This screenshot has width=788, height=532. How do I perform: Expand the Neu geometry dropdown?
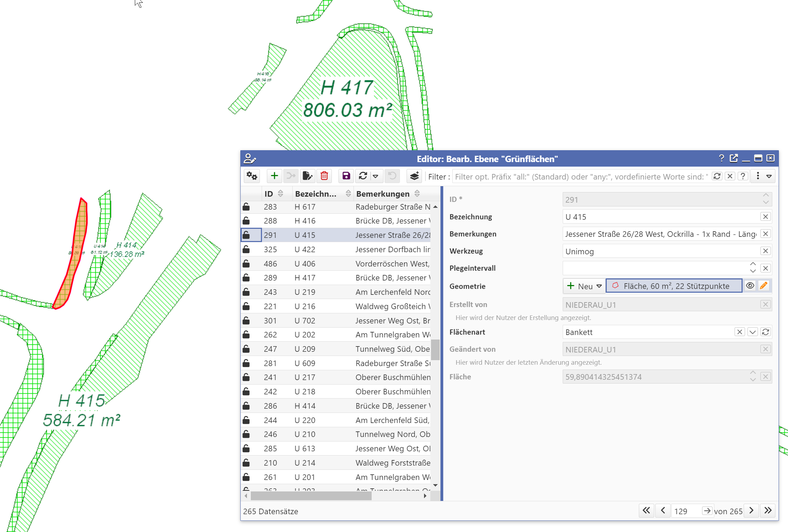coord(598,286)
